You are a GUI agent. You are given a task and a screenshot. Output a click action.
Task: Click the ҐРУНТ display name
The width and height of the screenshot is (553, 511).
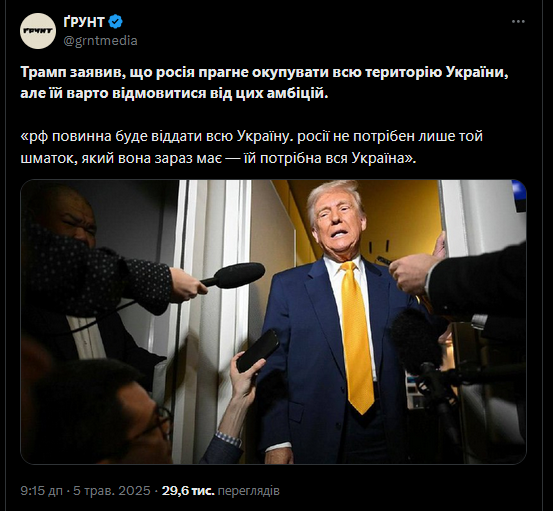84,22
